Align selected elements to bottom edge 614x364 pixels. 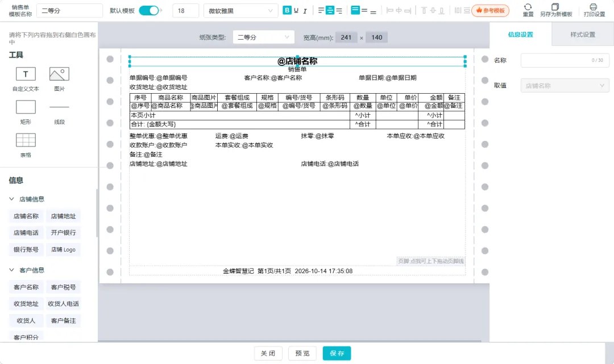442,11
